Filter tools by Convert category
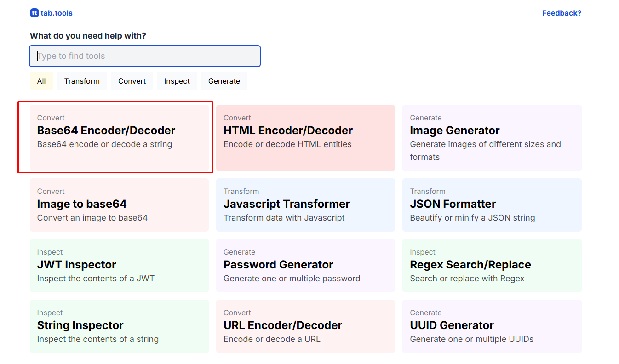The width and height of the screenshot is (619, 364). 132,81
